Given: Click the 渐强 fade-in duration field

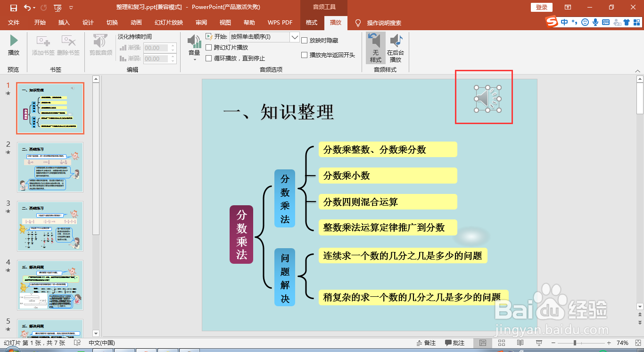Looking at the screenshot, I should [x=157, y=48].
